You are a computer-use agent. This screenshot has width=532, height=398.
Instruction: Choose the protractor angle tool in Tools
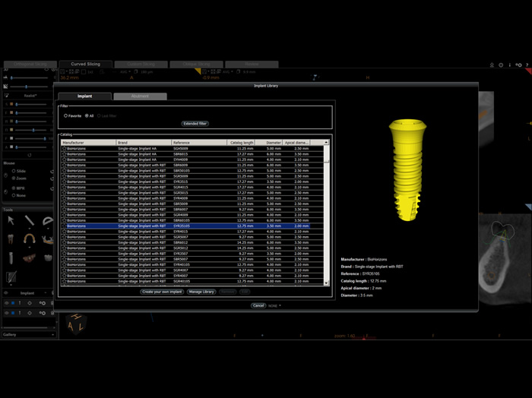48,221
